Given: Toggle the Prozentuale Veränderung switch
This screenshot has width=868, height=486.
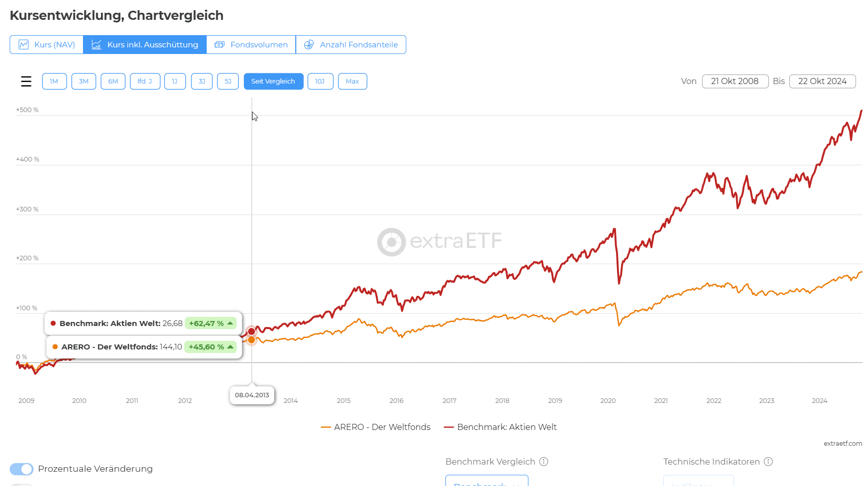Looking at the screenshot, I should coord(21,469).
